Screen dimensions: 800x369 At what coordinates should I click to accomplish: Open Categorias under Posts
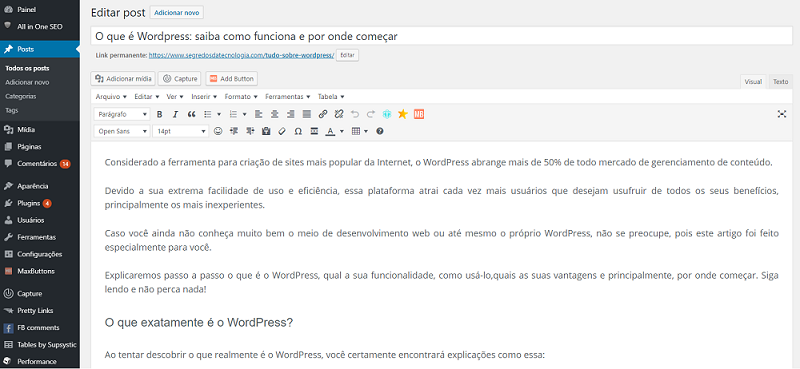point(20,96)
